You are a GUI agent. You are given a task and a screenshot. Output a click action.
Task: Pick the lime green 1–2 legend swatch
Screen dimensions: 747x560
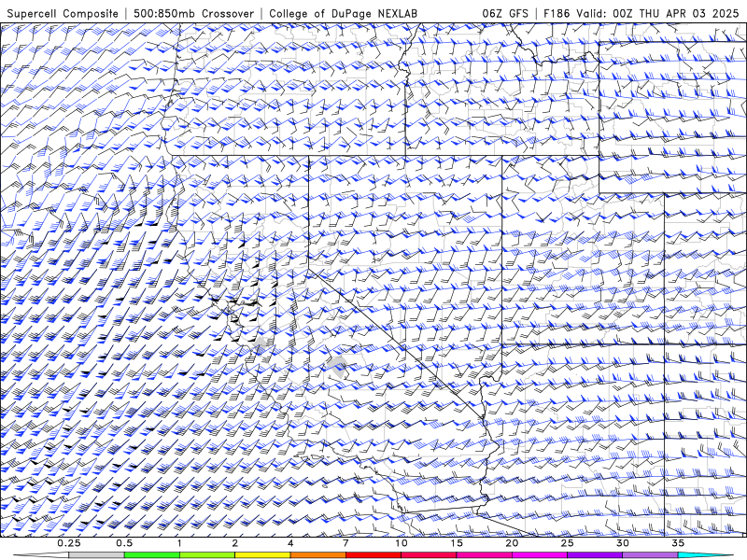click(206, 555)
